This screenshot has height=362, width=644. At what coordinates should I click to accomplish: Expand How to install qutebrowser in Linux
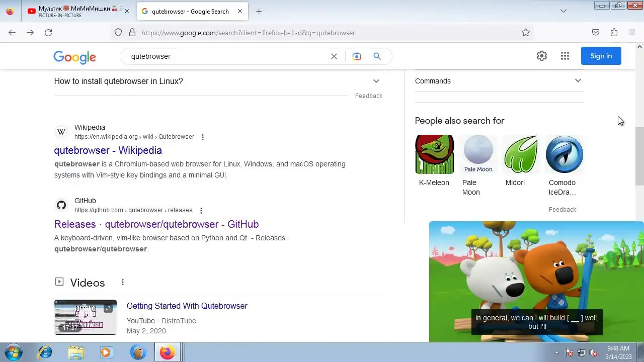(217, 81)
